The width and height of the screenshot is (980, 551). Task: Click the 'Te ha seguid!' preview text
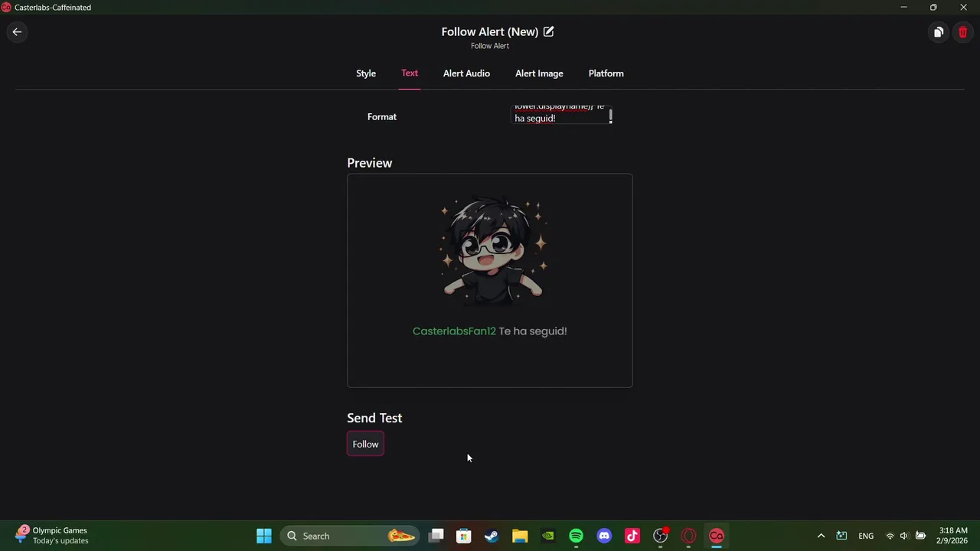click(533, 331)
